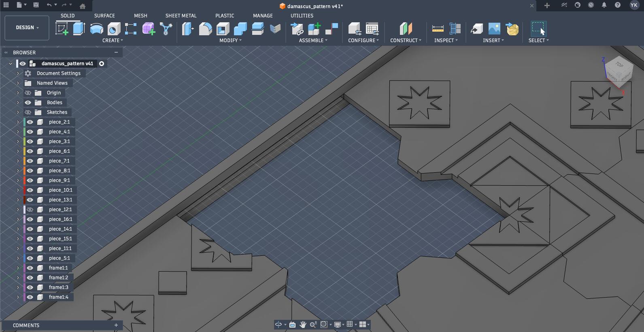Viewport: 644px width, 332px height.
Task: Click the ViewCube TOP face
Action: click(x=620, y=65)
